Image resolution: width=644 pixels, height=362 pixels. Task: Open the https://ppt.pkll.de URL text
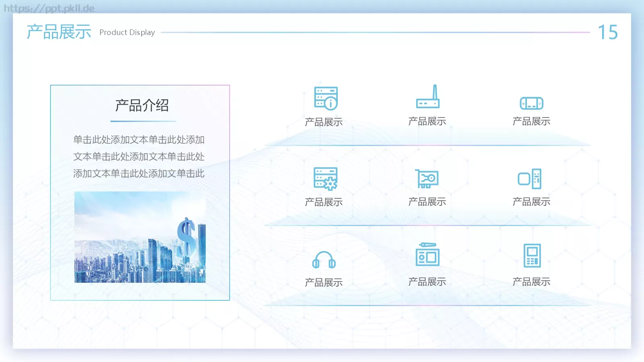click(49, 8)
